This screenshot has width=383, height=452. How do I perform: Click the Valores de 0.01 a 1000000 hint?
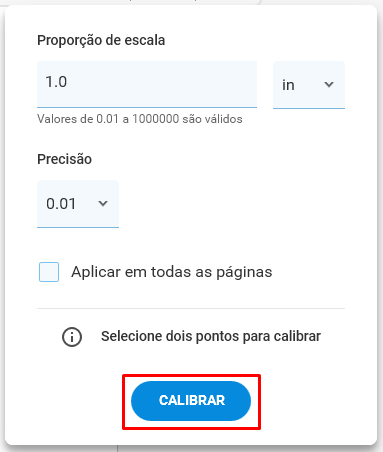tap(140, 119)
